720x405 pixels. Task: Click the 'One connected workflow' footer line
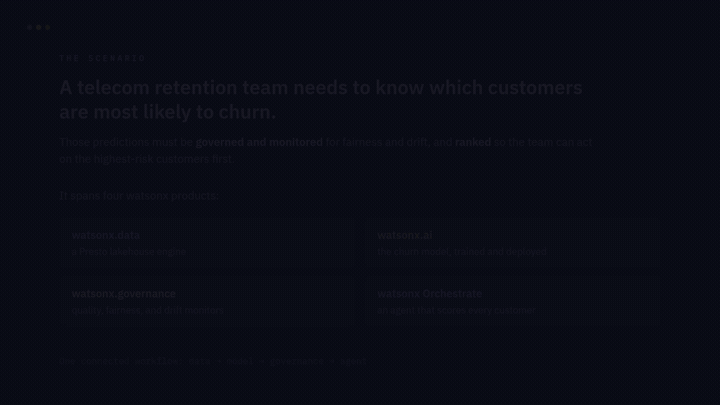click(x=213, y=361)
